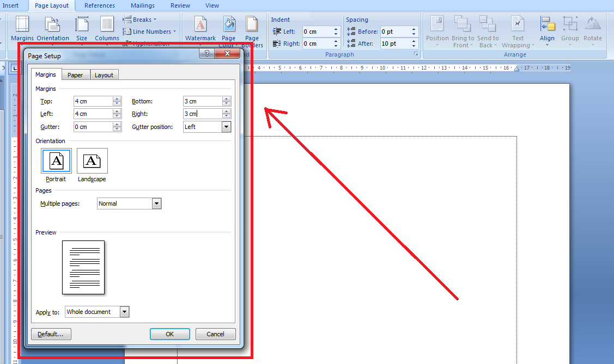Click the page preview thumbnail

[83, 268]
